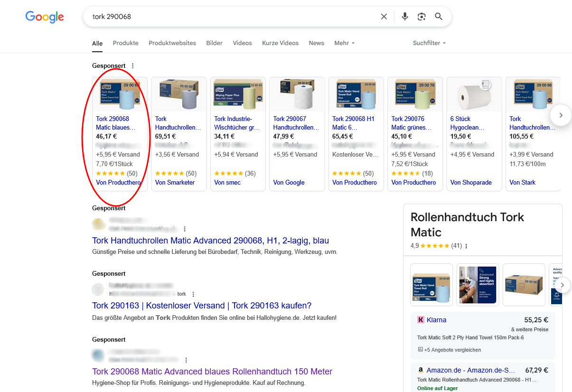Click the third panel thumbnail showing a cardboard box

tap(524, 285)
